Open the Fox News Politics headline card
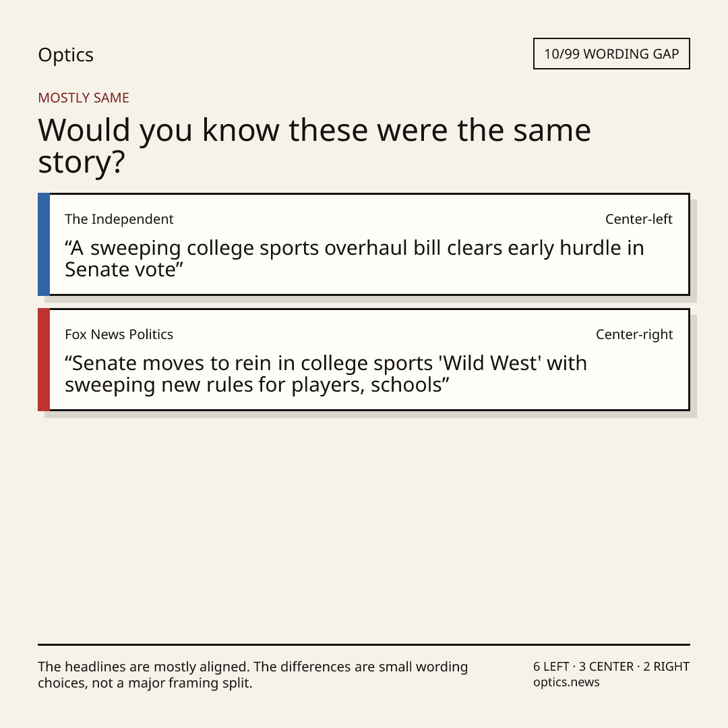728x728 pixels. [364, 359]
